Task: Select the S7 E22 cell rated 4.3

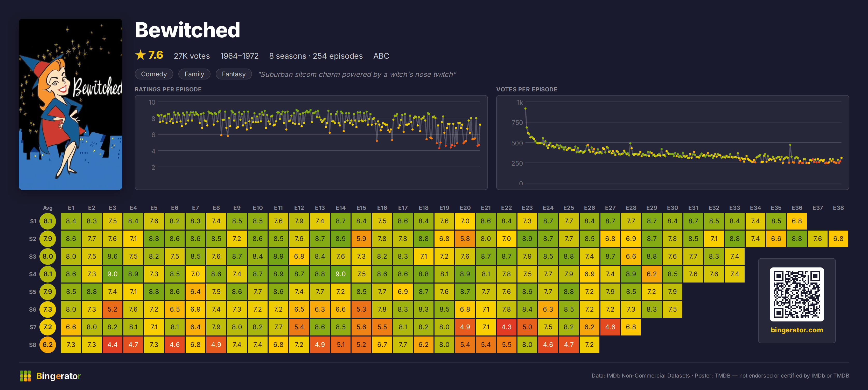Action: pyautogui.click(x=506, y=327)
